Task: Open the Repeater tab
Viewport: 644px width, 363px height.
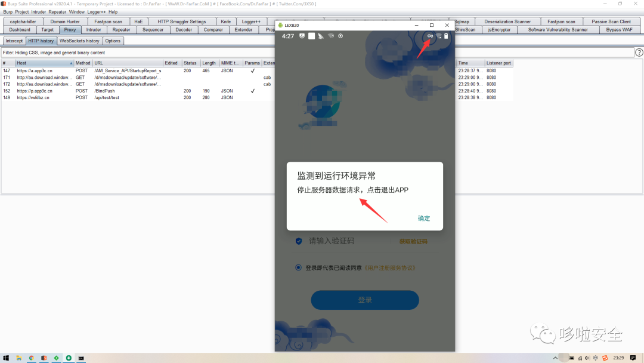Action: 121,29
